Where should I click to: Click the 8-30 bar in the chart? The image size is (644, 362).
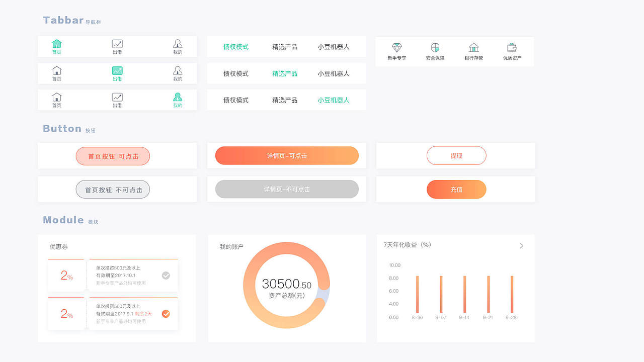(418, 294)
